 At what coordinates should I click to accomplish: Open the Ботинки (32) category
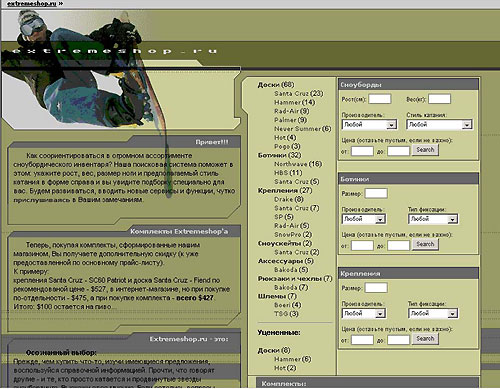click(x=279, y=155)
